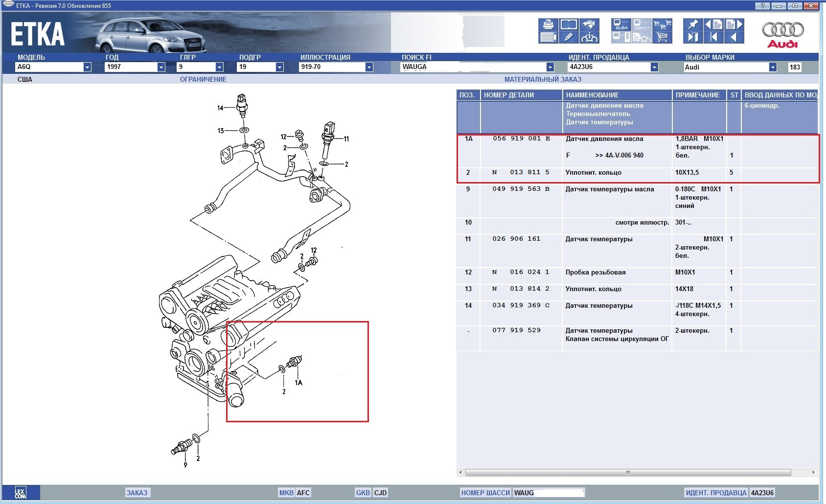This screenshot has height=504, width=826.
Task: Click the help question mark button in title bar
Action: click(762, 5)
